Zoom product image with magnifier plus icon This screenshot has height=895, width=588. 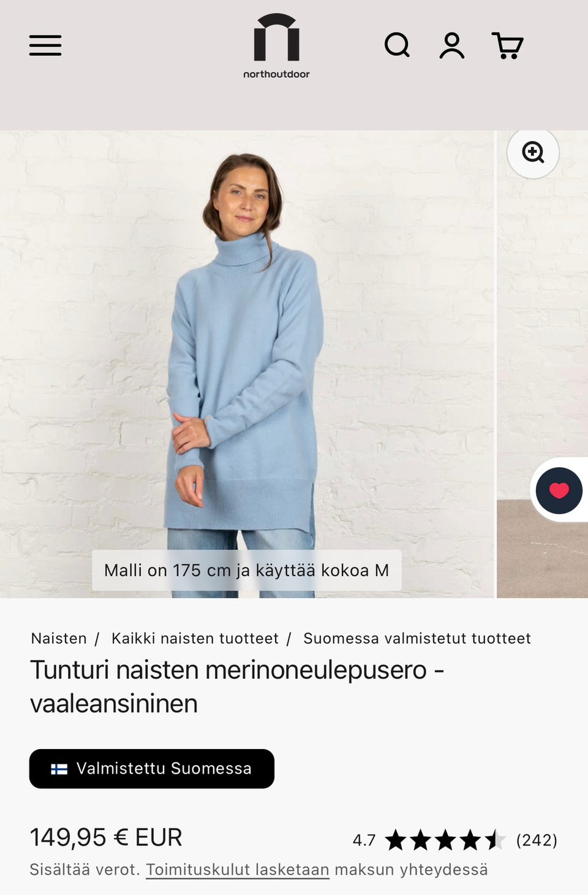tap(533, 152)
